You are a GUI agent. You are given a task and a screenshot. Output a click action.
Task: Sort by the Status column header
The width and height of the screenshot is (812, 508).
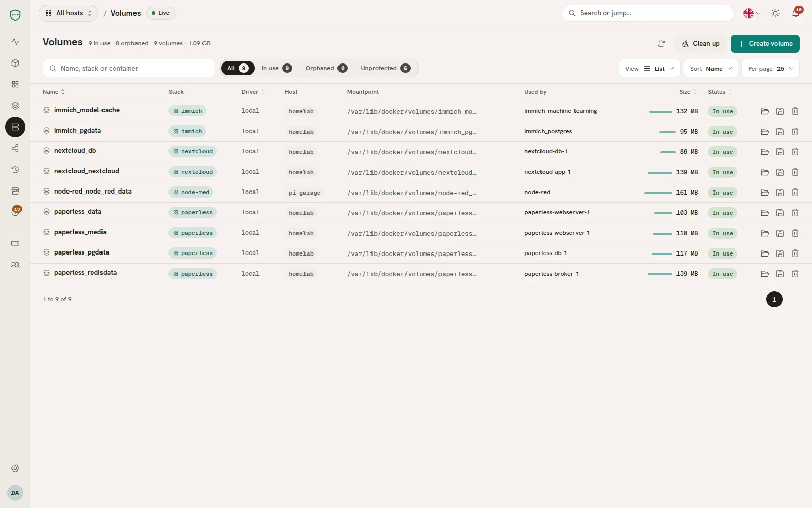click(720, 92)
